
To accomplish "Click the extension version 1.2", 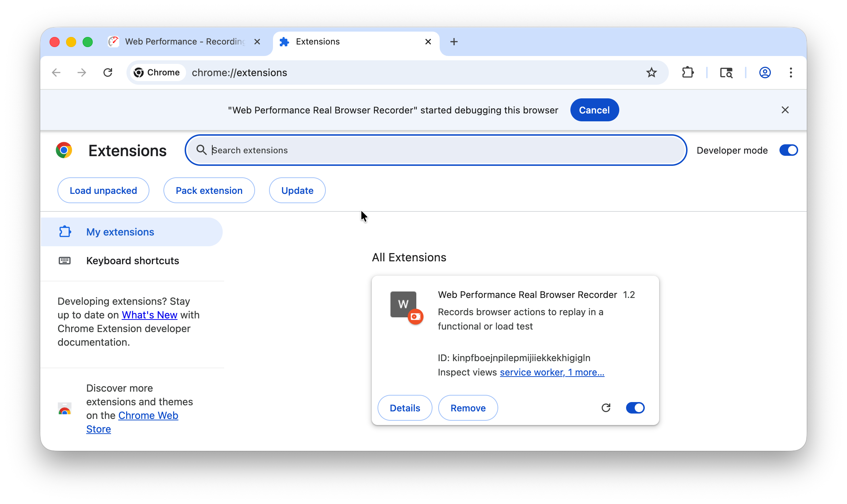I will point(629,295).
